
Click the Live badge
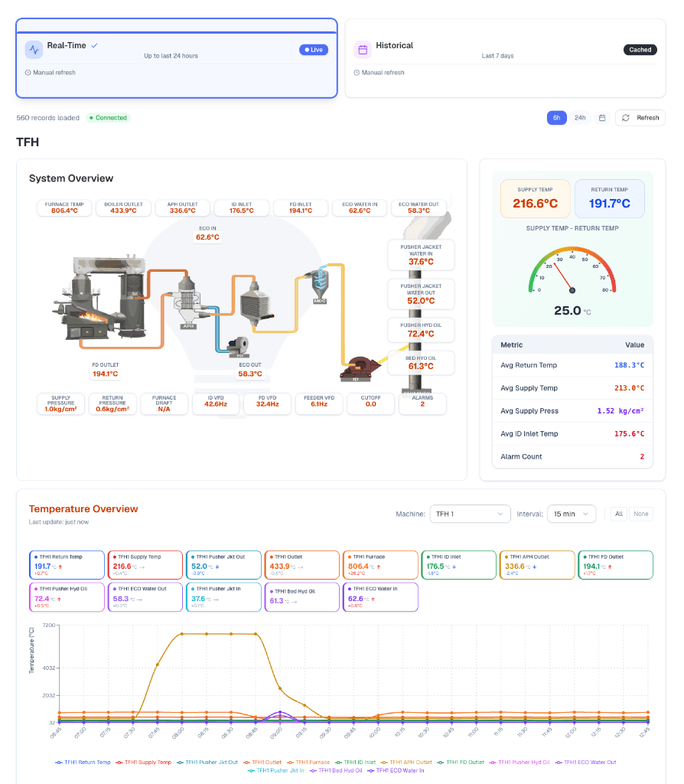(314, 50)
